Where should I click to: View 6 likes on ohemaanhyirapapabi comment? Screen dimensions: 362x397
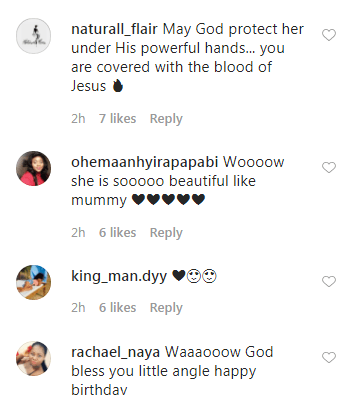click(x=117, y=233)
